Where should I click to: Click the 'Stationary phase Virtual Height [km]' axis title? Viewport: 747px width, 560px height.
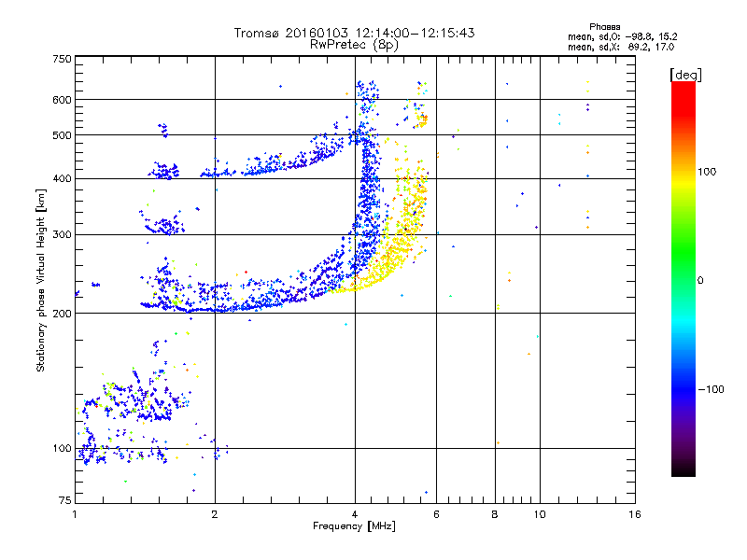[x=41, y=280]
